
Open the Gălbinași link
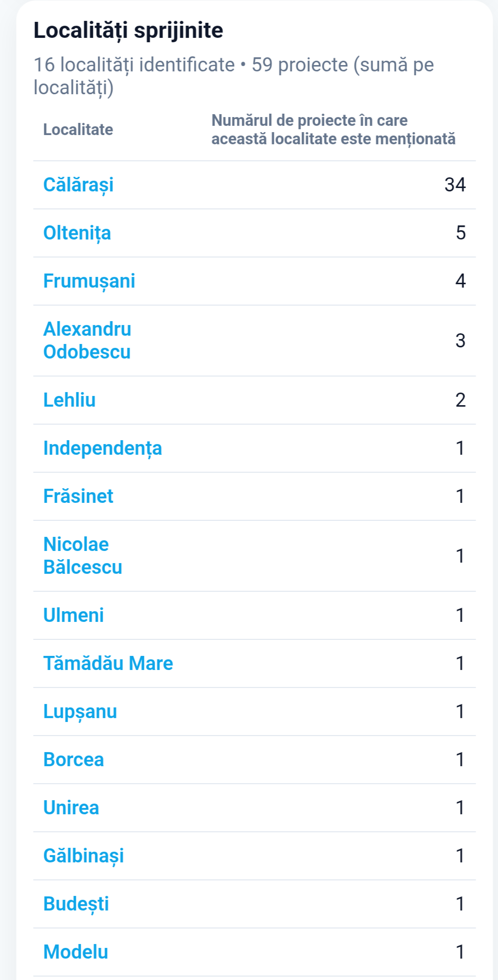pos(84,856)
